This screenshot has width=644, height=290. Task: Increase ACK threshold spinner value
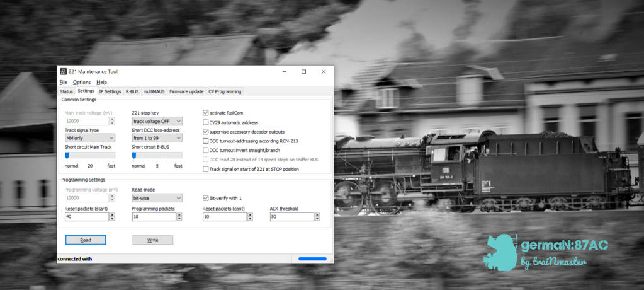[316, 214]
